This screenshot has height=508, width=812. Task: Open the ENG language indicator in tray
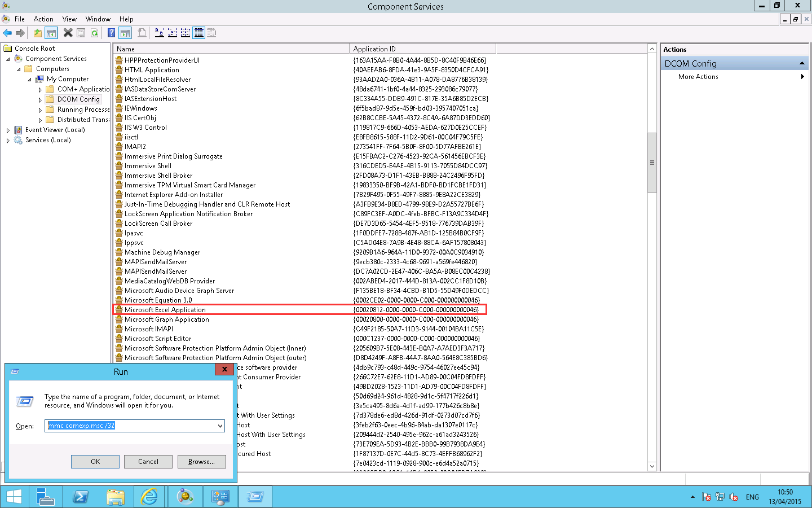coord(752,497)
